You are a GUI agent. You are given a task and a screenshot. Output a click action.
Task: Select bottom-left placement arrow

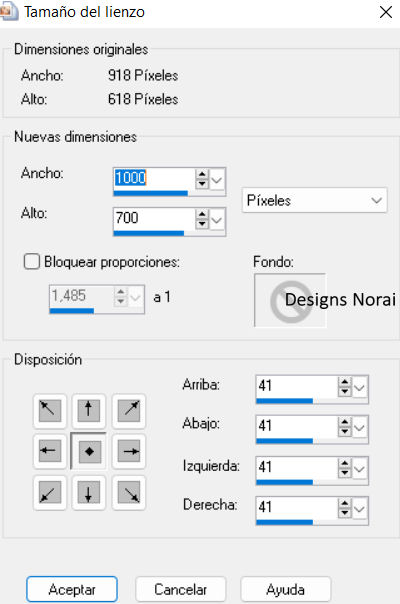click(50, 493)
